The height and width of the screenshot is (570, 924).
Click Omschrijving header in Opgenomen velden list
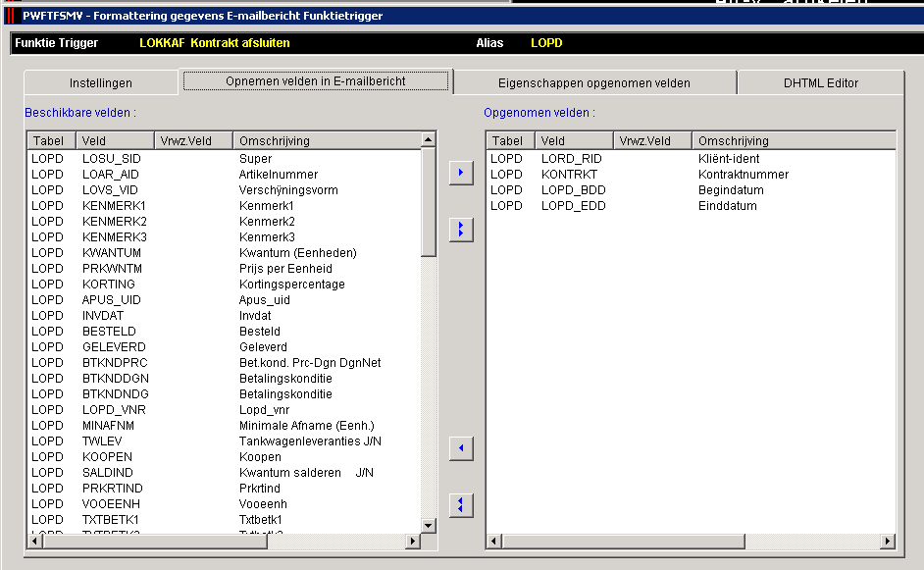click(x=794, y=141)
